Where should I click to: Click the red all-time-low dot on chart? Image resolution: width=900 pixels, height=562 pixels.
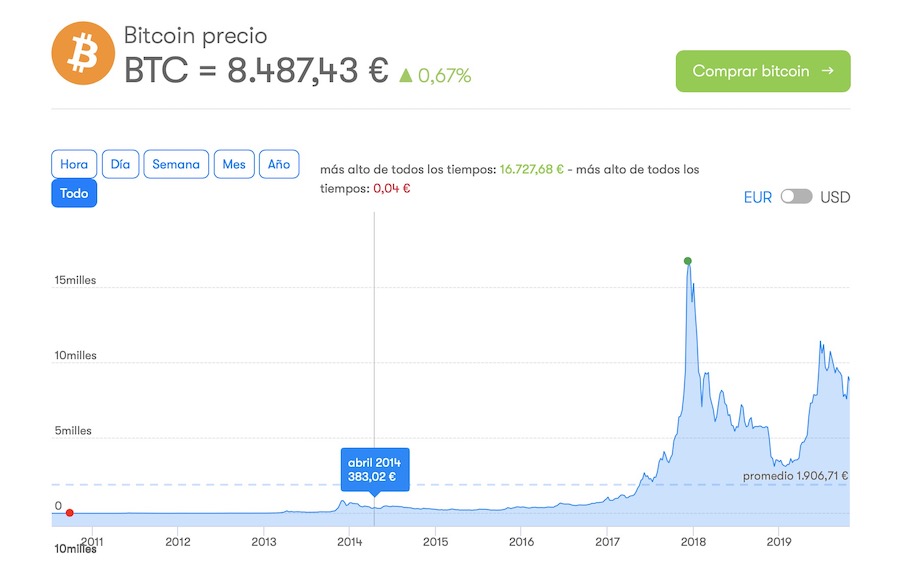[70, 513]
